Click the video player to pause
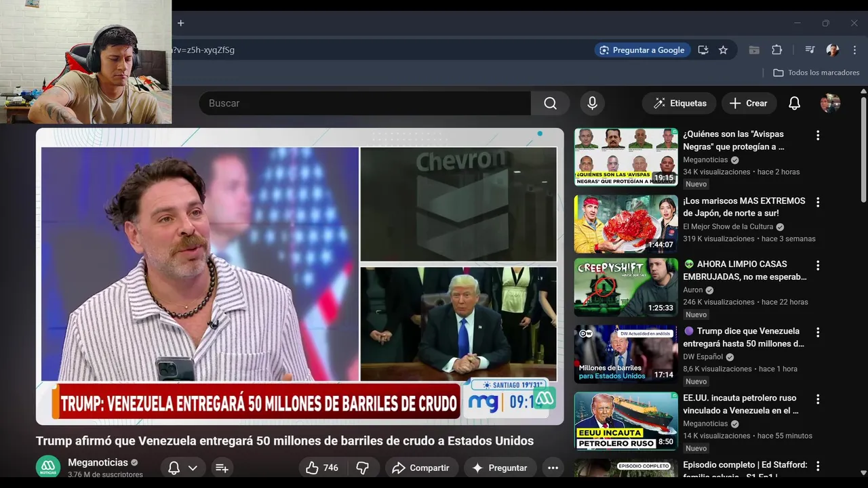Viewport: 868px width, 488px height. (x=300, y=277)
